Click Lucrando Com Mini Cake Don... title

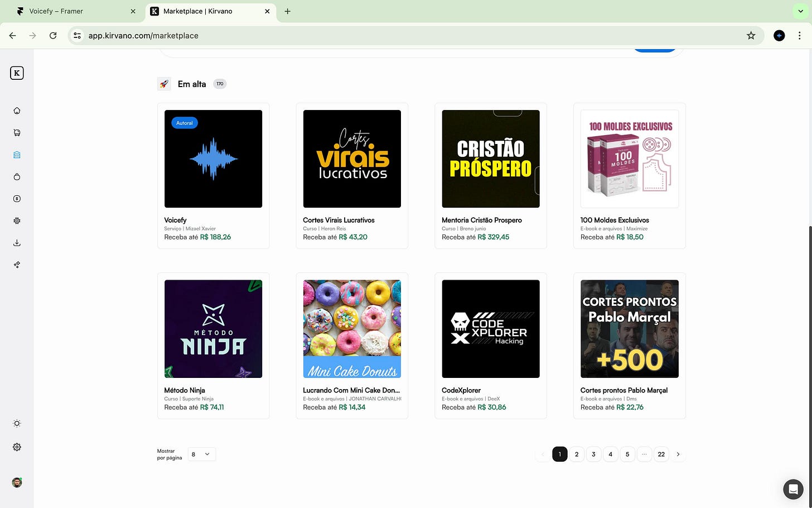pos(351,390)
